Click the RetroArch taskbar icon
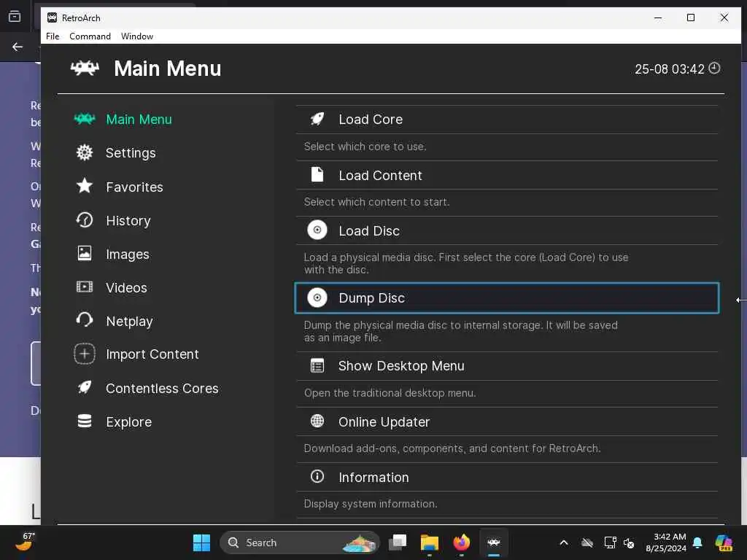This screenshot has height=560, width=747. 494,542
